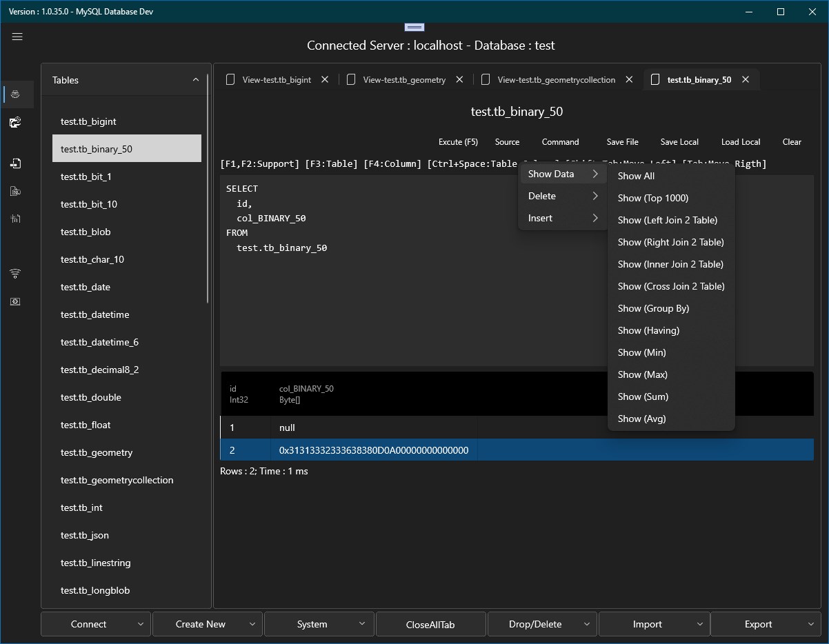Click the sidebar icon with arrow and gear
829x644 pixels.
pyautogui.click(x=15, y=122)
